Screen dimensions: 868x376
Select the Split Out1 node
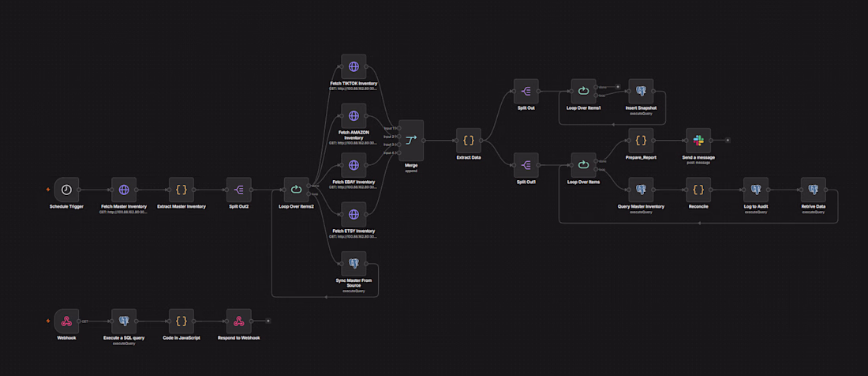coord(526,165)
